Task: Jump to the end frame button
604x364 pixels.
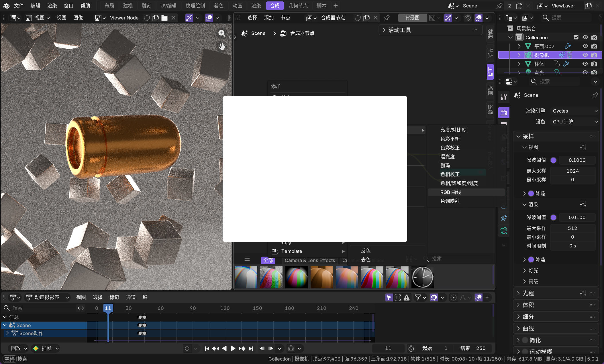Action: pyautogui.click(x=251, y=348)
